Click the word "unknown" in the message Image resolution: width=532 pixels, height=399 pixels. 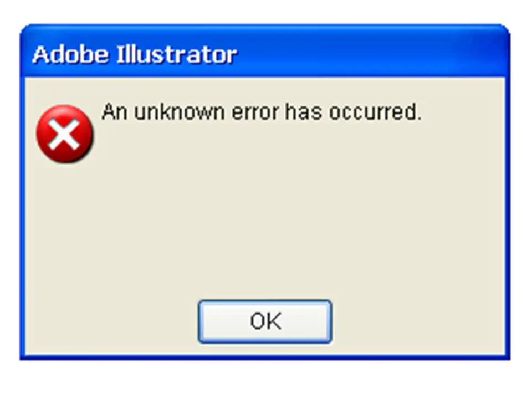[x=180, y=112]
